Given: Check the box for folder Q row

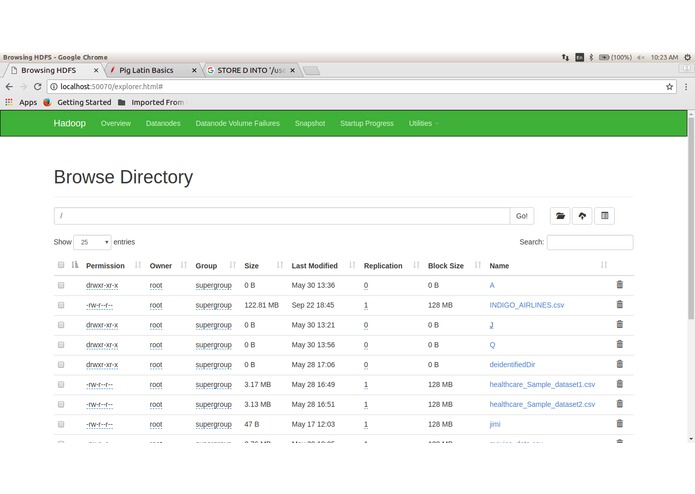Looking at the screenshot, I should (61, 345).
